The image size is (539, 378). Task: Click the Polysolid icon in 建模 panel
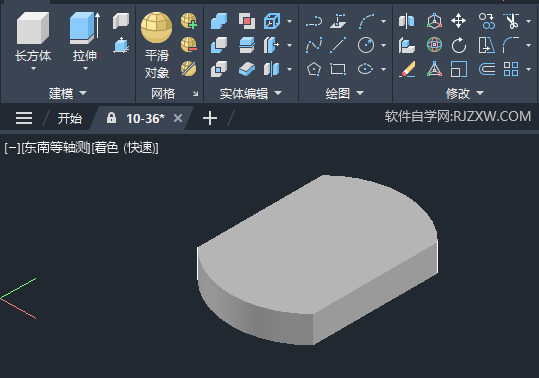click(121, 21)
